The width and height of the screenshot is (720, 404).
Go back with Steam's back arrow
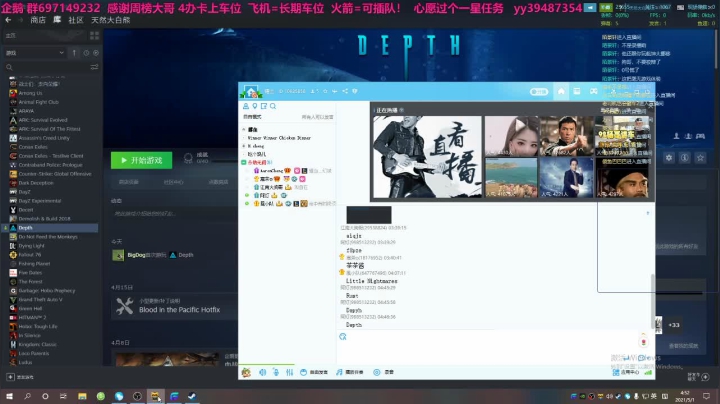(8, 20)
